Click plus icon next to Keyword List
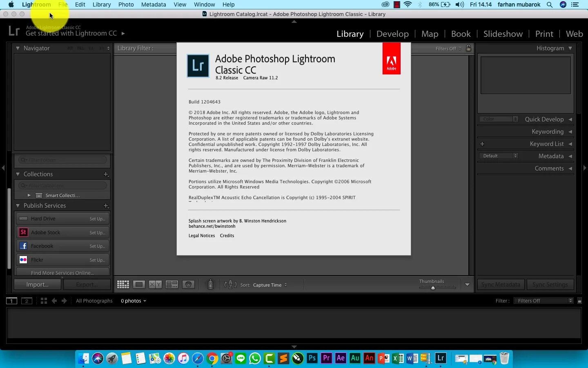588x368 pixels. [482, 144]
